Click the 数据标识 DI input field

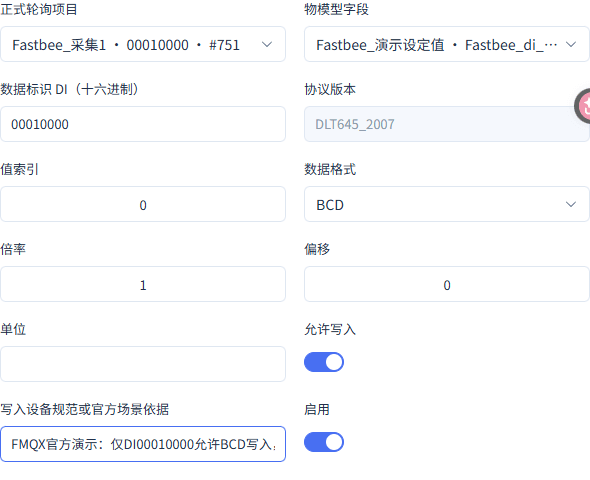click(143, 124)
